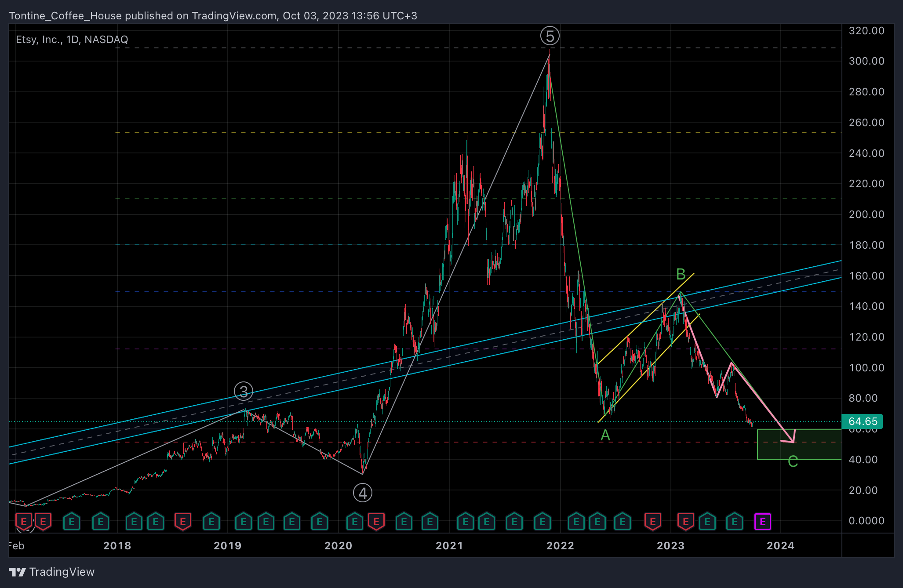Click the 40.00 price axis label
The height and width of the screenshot is (588, 903).
tap(863, 460)
